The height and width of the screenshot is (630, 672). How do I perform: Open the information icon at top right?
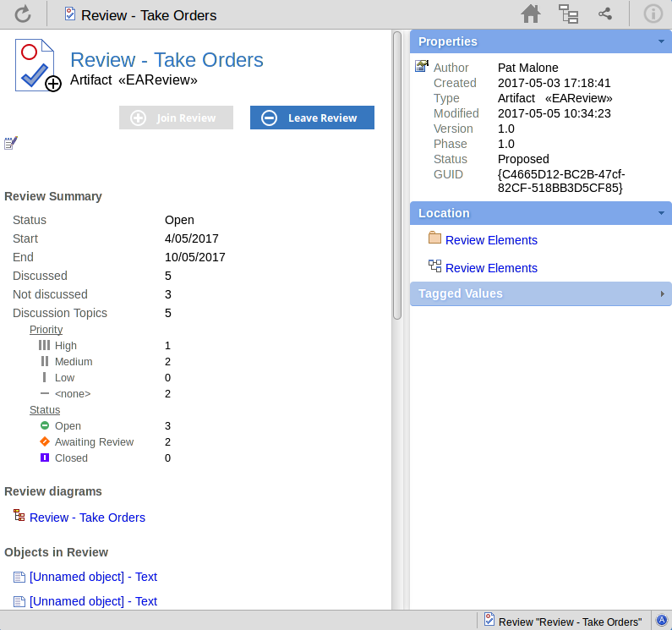point(653,14)
